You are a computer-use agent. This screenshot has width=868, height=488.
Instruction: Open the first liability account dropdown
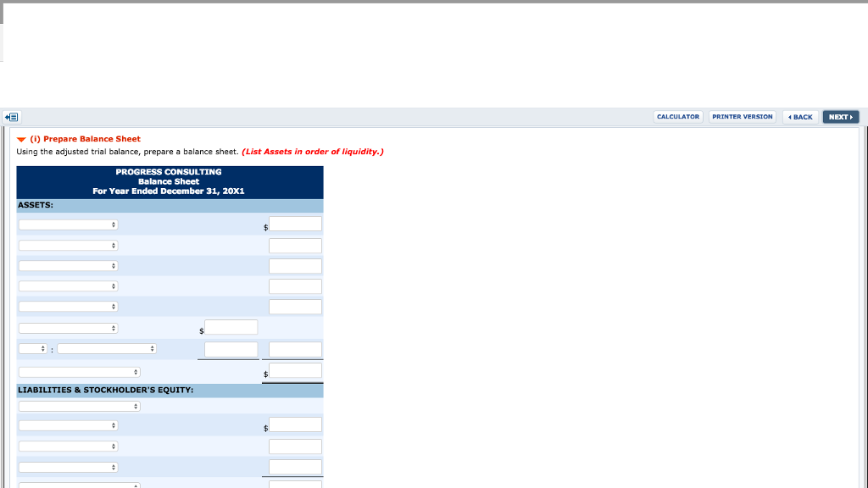click(x=68, y=425)
